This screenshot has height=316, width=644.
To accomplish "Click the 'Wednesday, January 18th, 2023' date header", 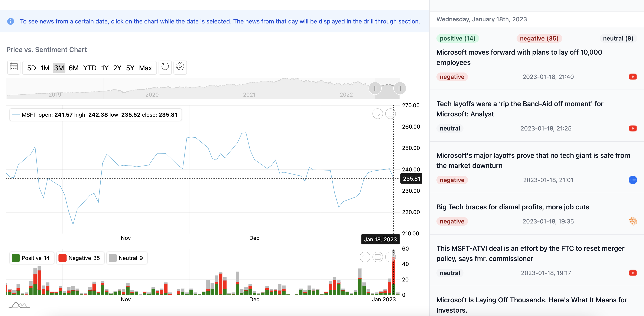I will click(x=481, y=19).
